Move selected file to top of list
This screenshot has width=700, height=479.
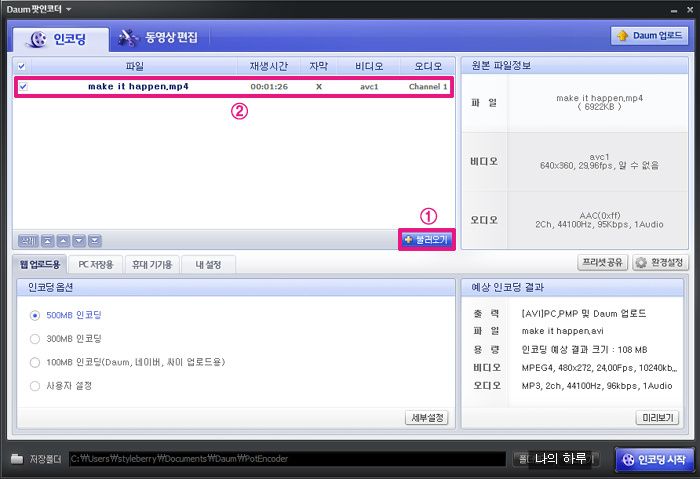coord(48,241)
